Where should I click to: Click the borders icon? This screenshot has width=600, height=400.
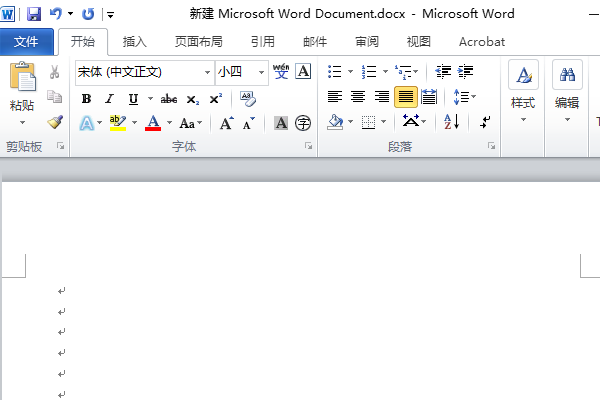pos(368,122)
